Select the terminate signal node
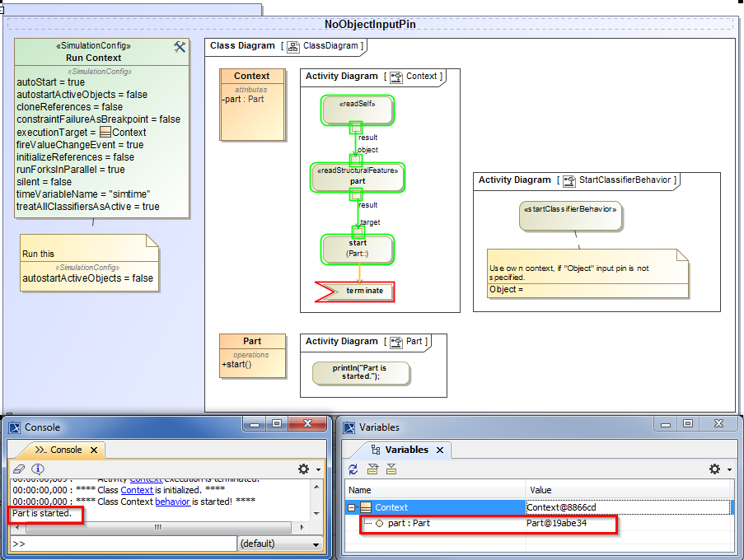Image resolution: width=744 pixels, height=560 pixels. coord(354,292)
